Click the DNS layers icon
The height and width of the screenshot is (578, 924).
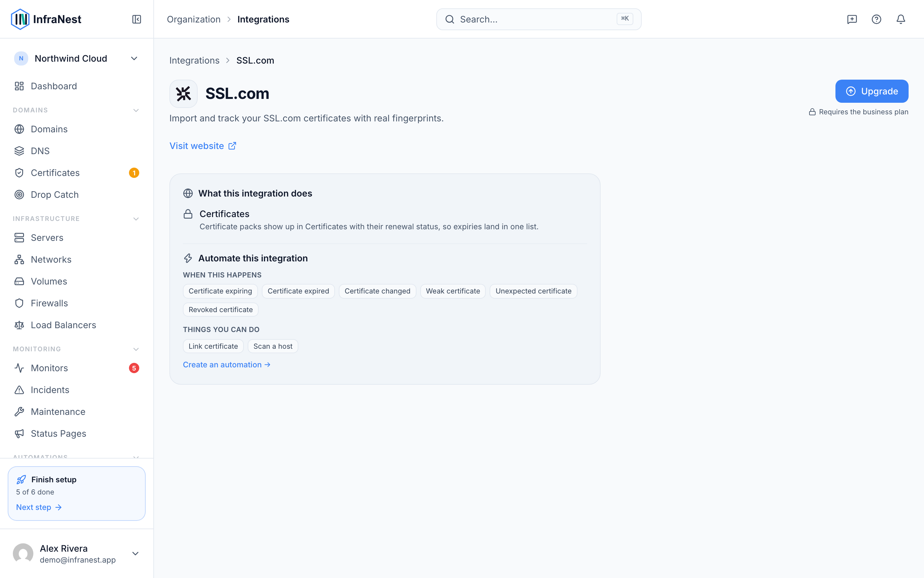(x=19, y=151)
